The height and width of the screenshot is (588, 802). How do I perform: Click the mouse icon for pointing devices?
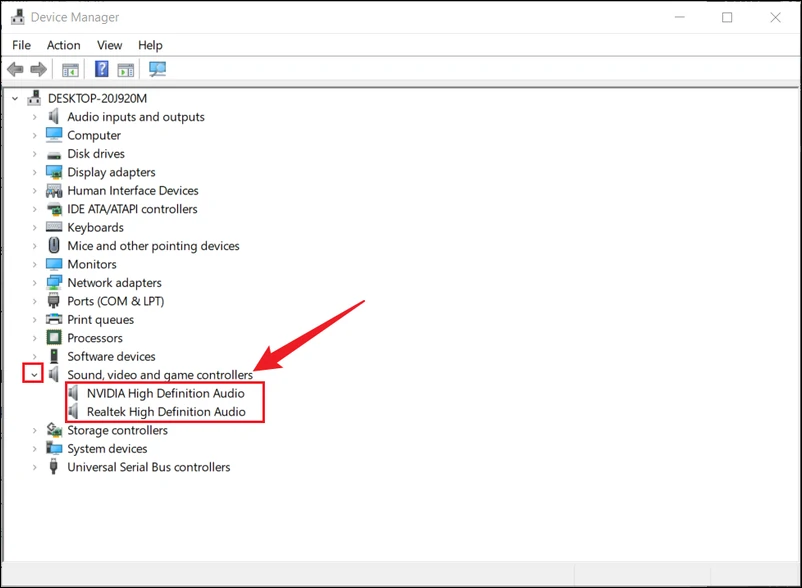click(x=54, y=245)
